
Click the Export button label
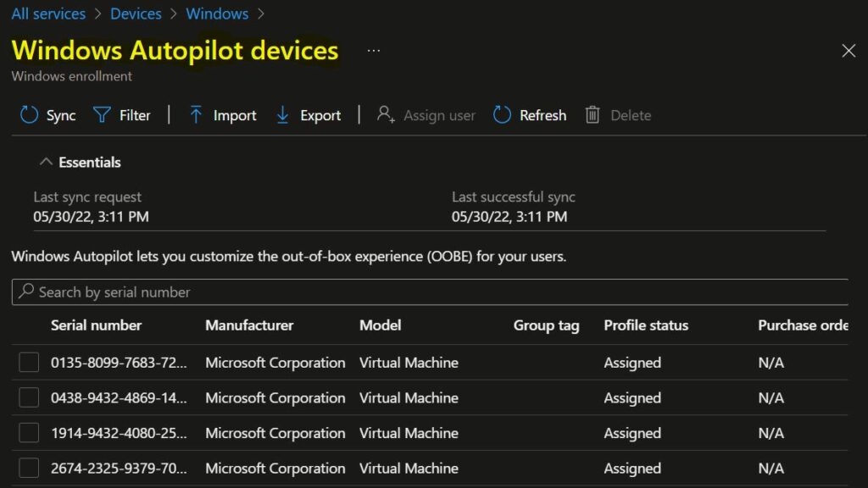tap(320, 115)
